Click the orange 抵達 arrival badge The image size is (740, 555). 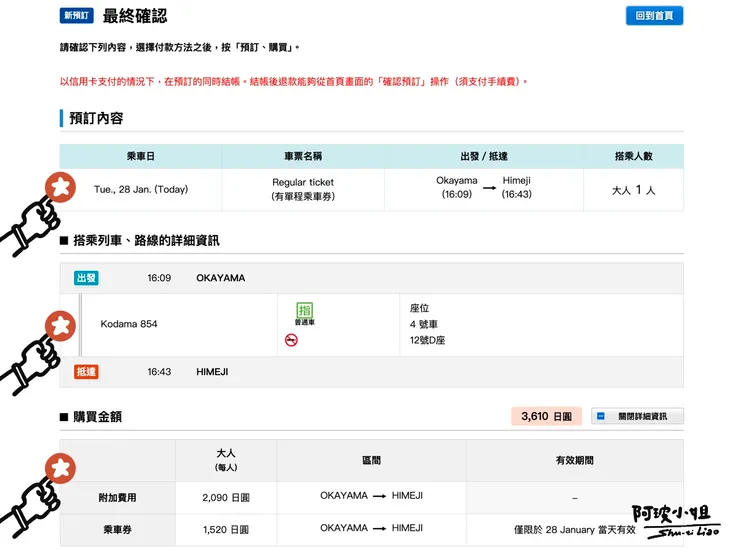[x=86, y=372]
